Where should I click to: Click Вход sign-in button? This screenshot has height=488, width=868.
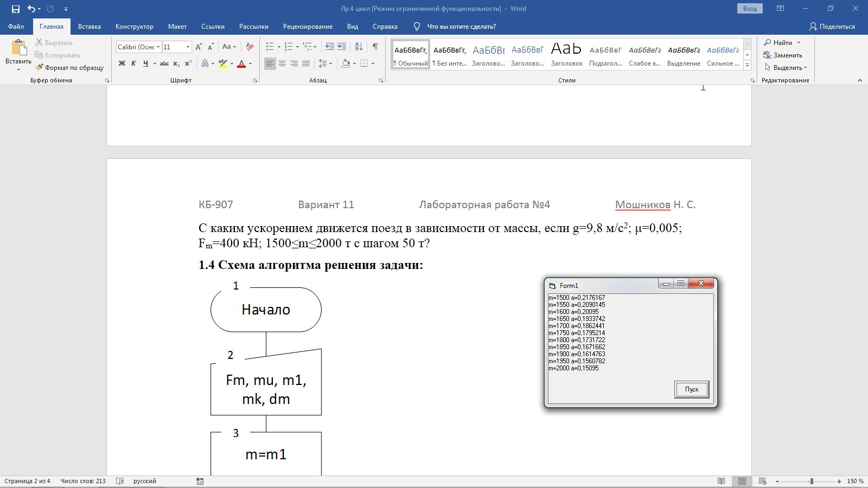[750, 9]
